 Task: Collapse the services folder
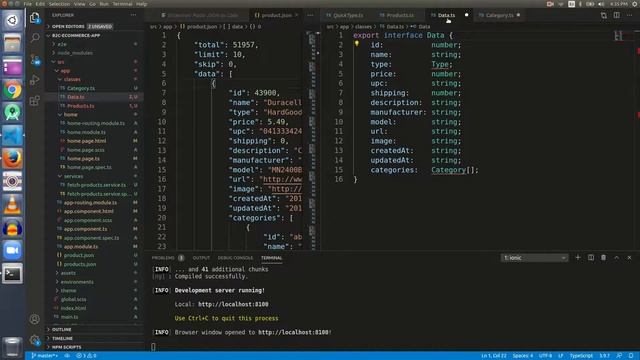tap(73, 176)
